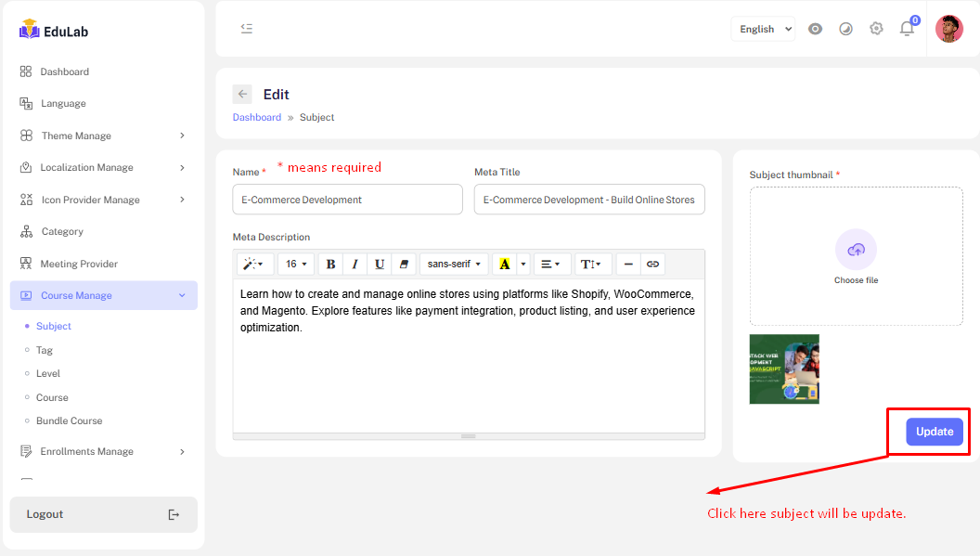Toggle dark mode with the moon icon
The height and width of the screenshot is (556, 980).
845,29
